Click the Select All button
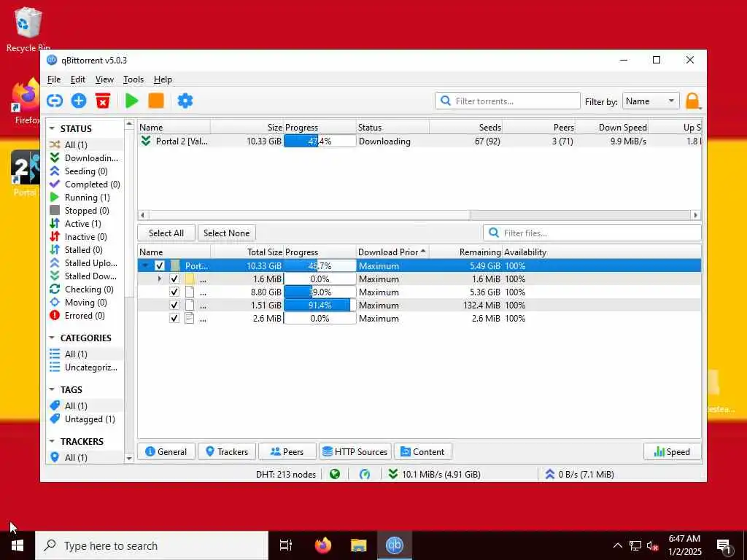 [x=166, y=233]
